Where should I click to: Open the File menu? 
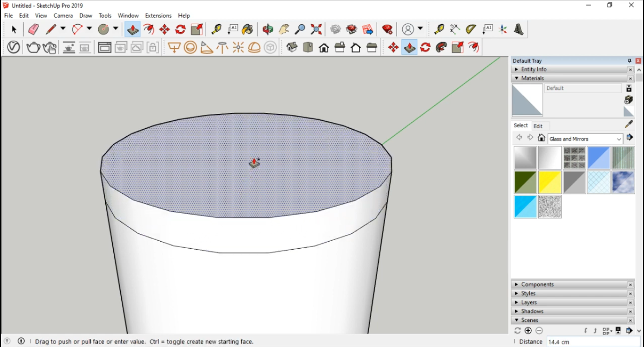(x=8, y=16)
